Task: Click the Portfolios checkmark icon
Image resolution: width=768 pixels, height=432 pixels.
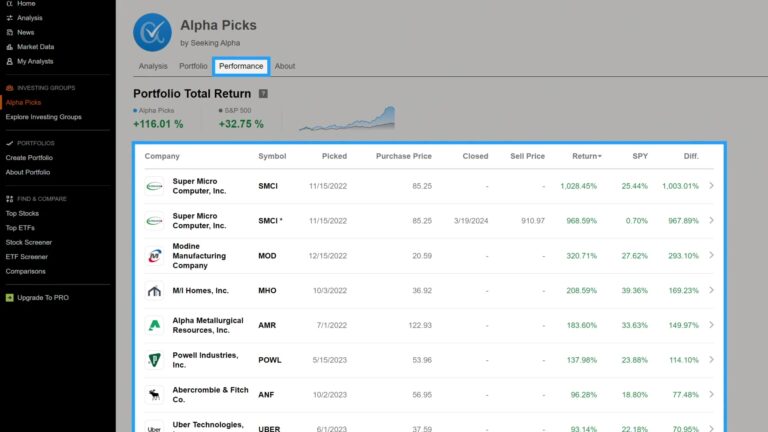Action: pyautogui.click(x=9, y=143)
